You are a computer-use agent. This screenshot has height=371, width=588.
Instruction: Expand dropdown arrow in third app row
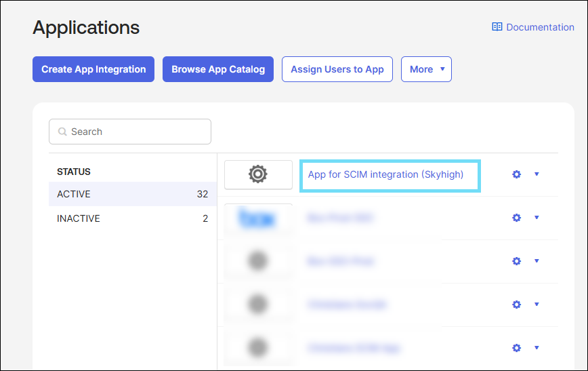coord(537,260)
